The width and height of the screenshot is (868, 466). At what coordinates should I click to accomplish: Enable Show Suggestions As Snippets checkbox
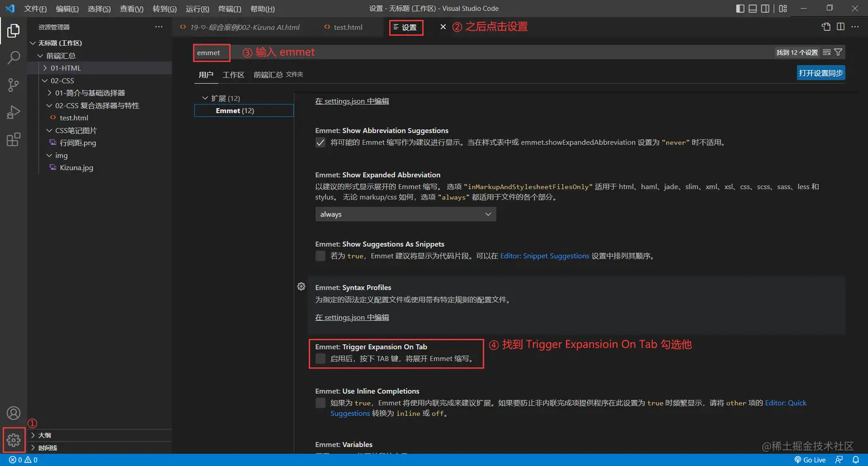[x=320, y=256]
